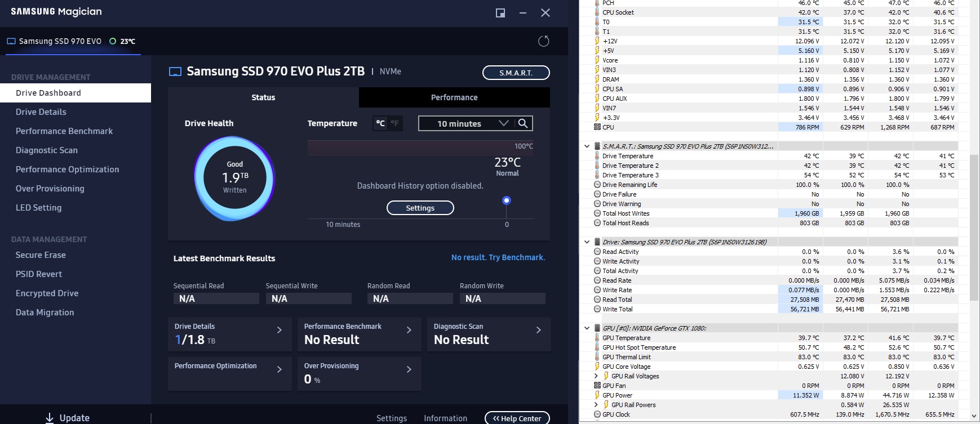The height and width of the screenshot is (424, 980).
Task: Click the compact window mode icon
Action: click(500, 13)
